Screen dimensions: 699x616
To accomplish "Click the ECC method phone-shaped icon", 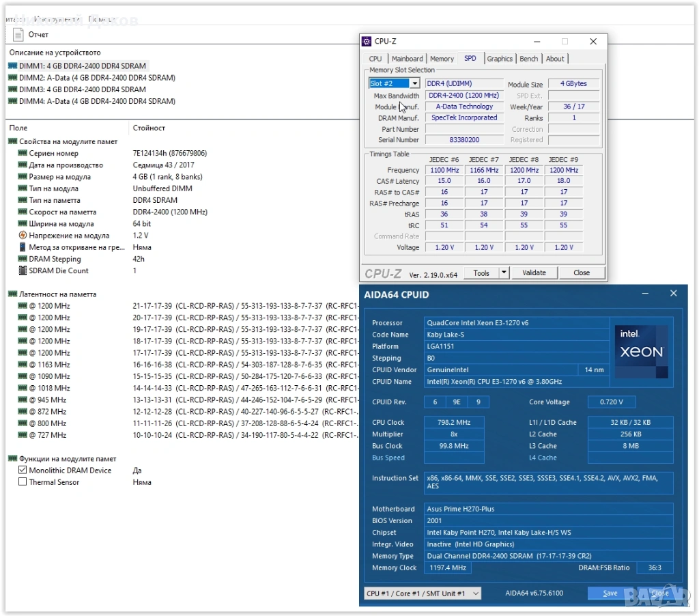I will [23, 247].
